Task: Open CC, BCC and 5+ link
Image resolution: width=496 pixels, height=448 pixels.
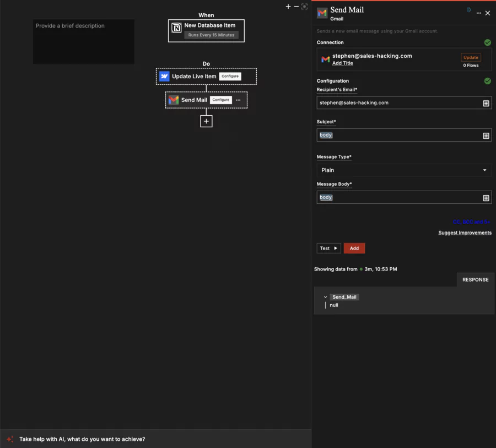Action: (471, 222)
